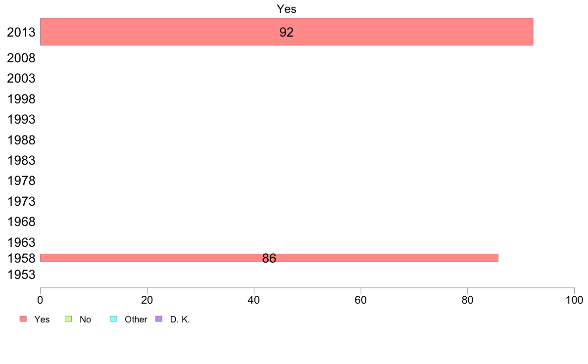The height and width of the screenshot is (364, 588).
Task: Click the 100 axis tick label
Action: [x=575, y=300]
